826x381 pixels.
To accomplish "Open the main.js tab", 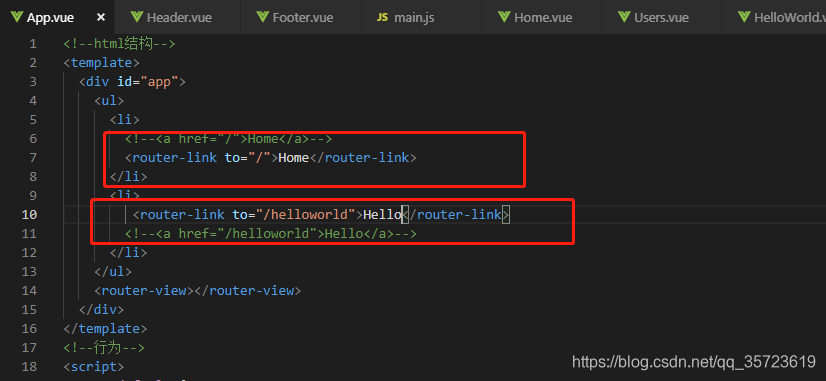I will [x=421, y=17].
